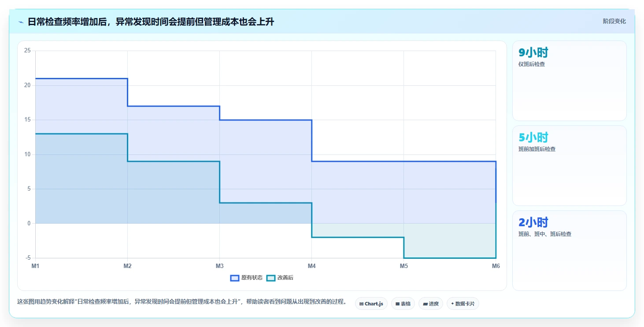Click the blue step line at value 21
Screen dimensions: 644x327
pos(81,78)
